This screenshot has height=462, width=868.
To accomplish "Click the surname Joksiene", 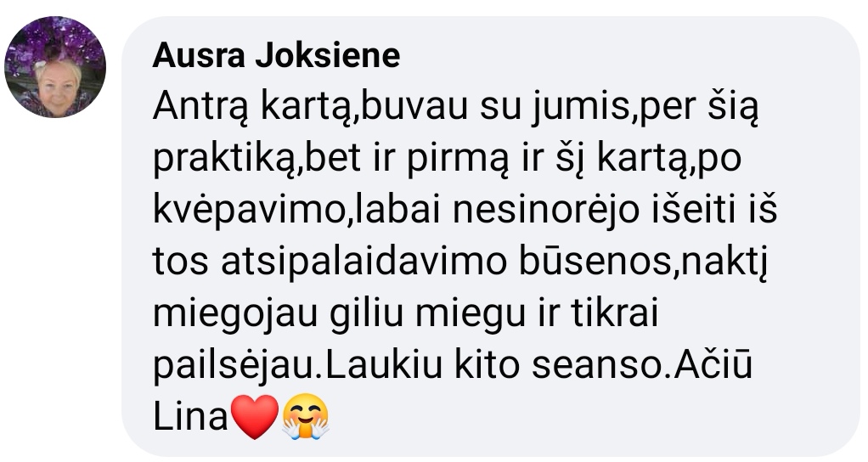I will point(327,55).
